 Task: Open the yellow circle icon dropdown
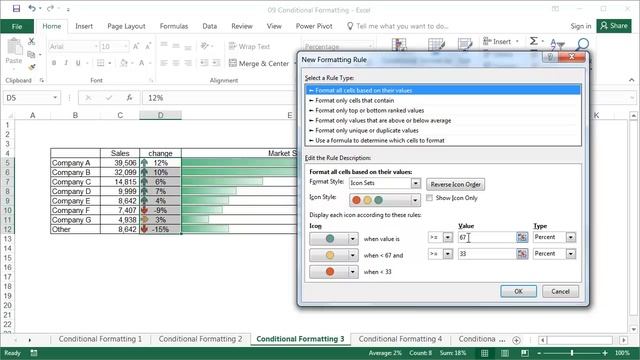pos(353,256)
